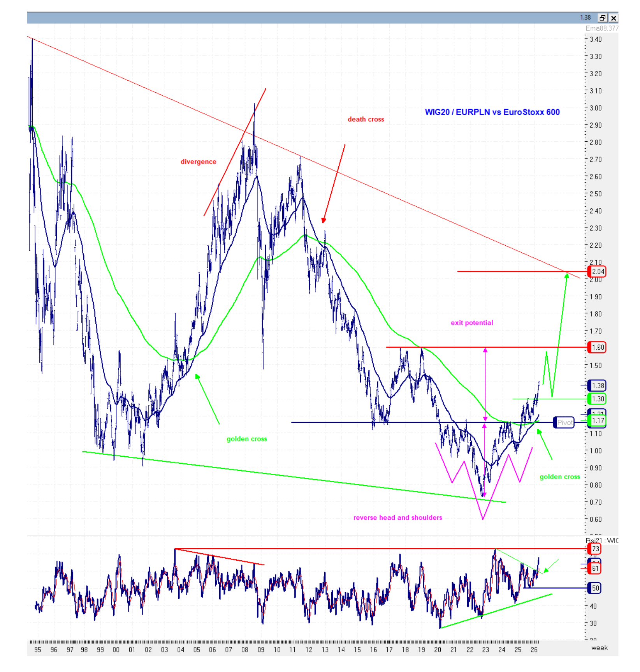Click the red RSI 61 value tag
This screenshot has width=640, height=672.
coord(595,568)
